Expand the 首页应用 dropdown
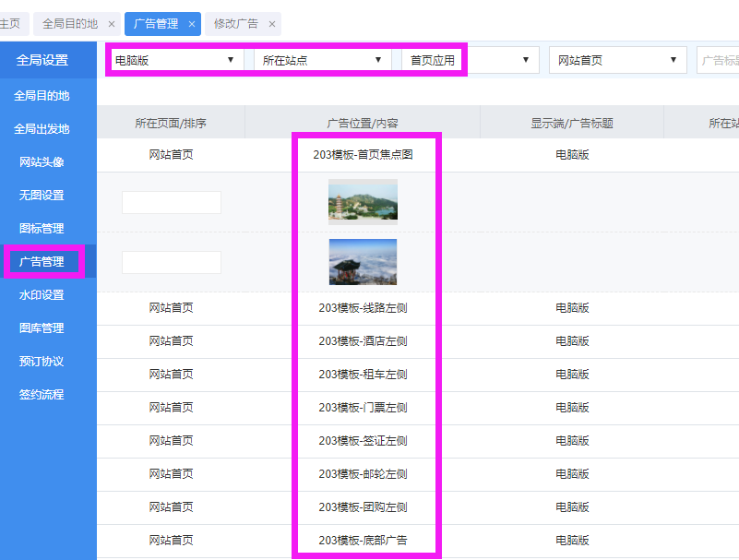This screenshot has height=560, width=739. 470,60
